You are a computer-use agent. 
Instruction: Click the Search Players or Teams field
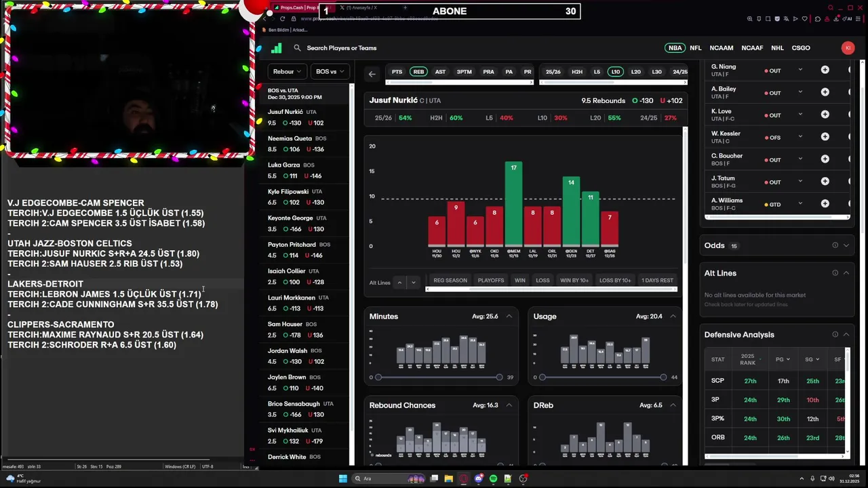pyautogui.click(x=341, y=48)
